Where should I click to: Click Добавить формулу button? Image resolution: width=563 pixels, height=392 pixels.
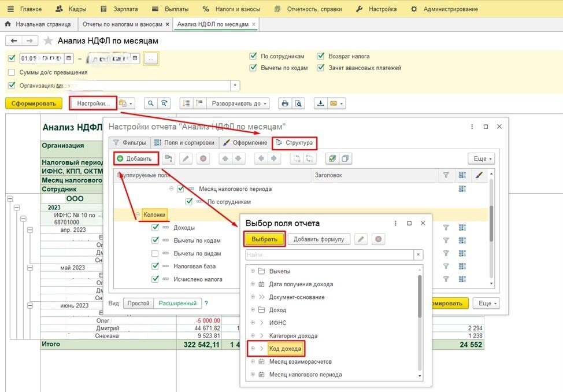pos(319,239)
